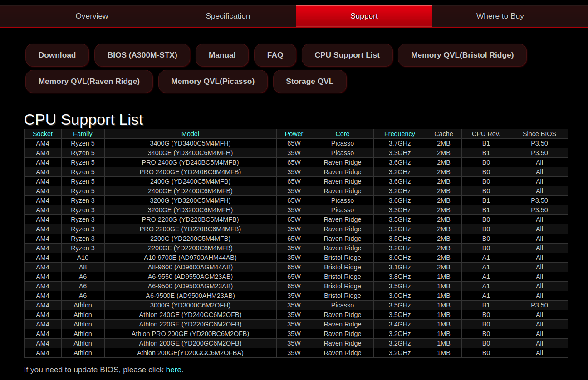Click the Download button
Image resolution: width=588 pixels, height=380 pixels.
coord(57,55)
